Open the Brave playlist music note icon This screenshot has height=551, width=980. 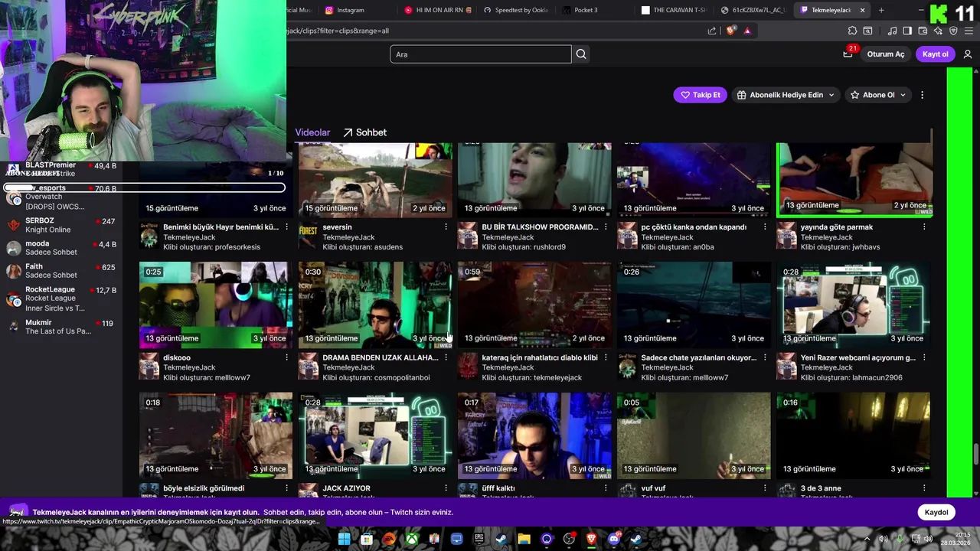coord(892,31)
